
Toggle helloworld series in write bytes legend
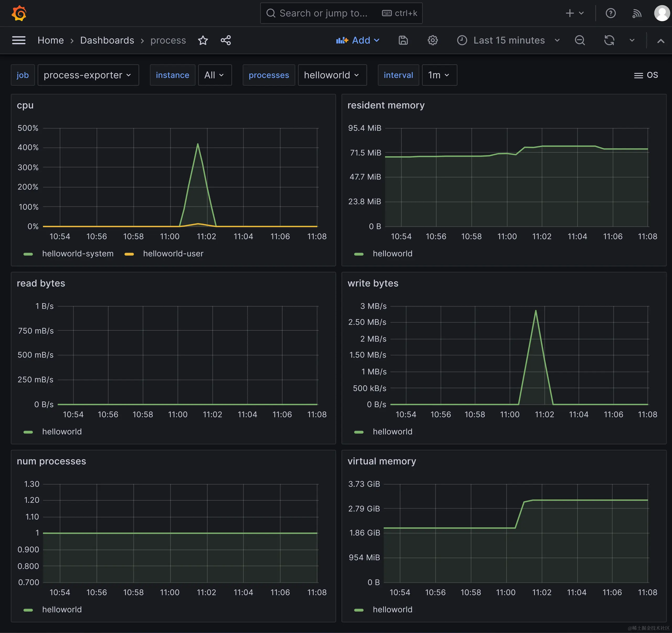pyautogui.click(x=392, y=431)
